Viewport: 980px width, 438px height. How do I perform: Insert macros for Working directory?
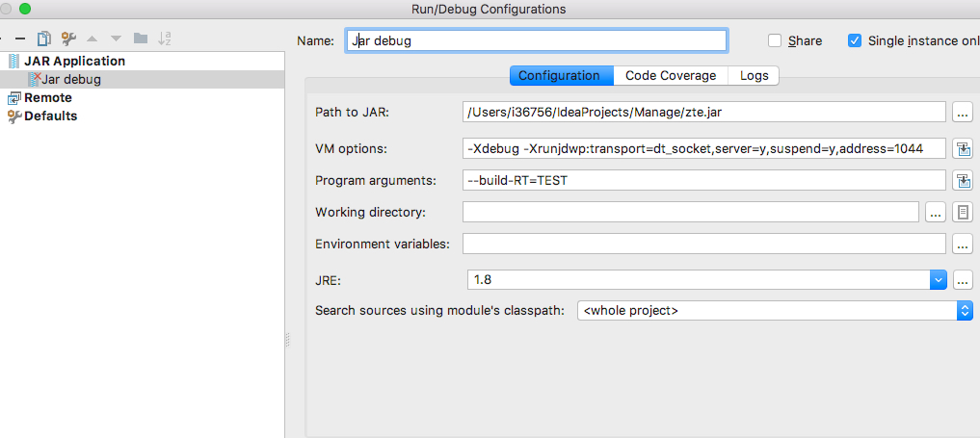coord(963,212)
